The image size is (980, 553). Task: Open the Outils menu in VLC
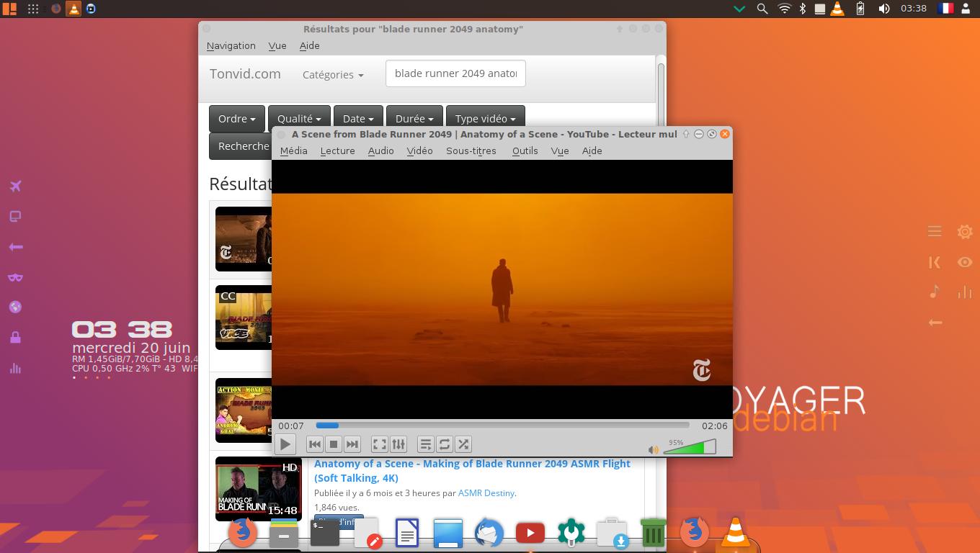click(525, 150)
